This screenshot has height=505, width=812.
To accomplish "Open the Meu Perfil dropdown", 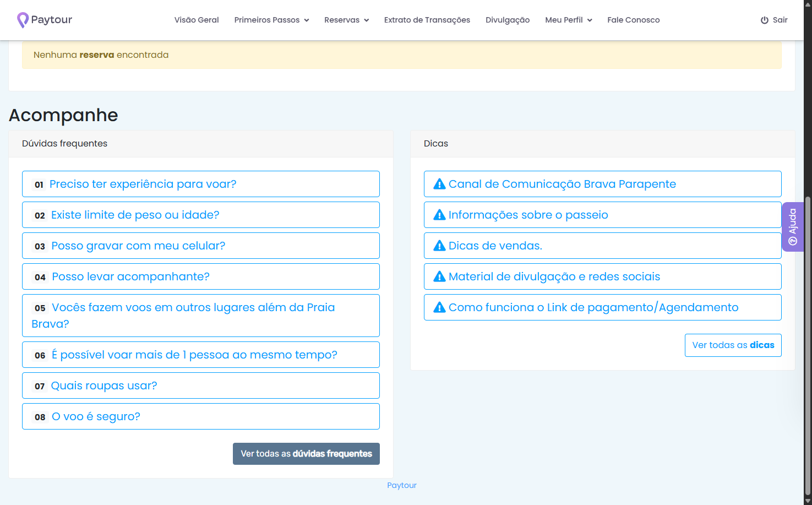I will coord(569,20).
